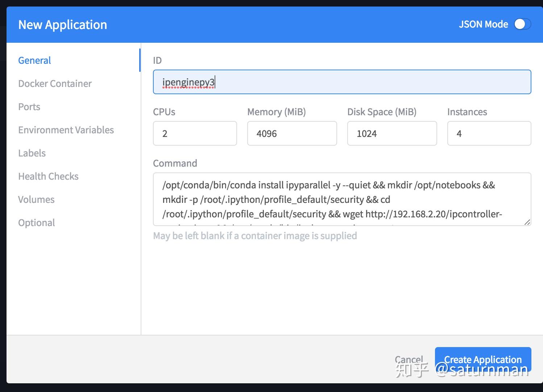Toggle the JSON Mode switch
The height and width of the screenshot is (392, 543).
point(522,24)
